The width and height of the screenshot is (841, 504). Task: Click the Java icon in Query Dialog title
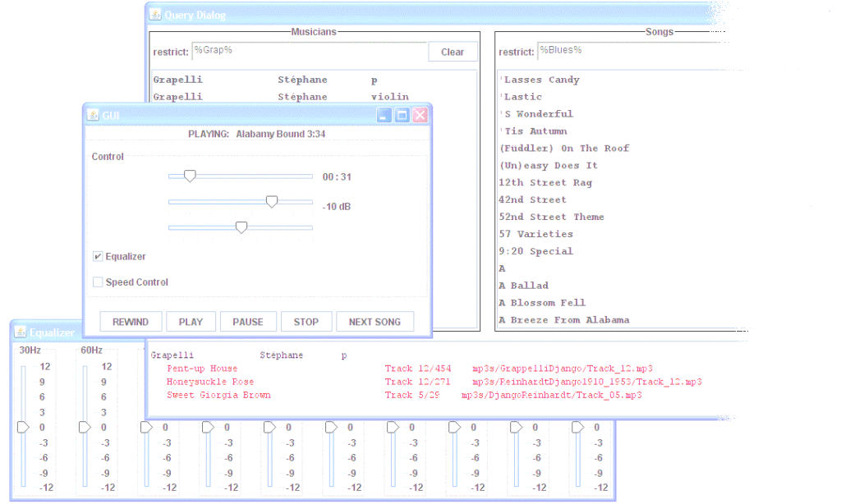pyautogui.click(x=154, y=15)
